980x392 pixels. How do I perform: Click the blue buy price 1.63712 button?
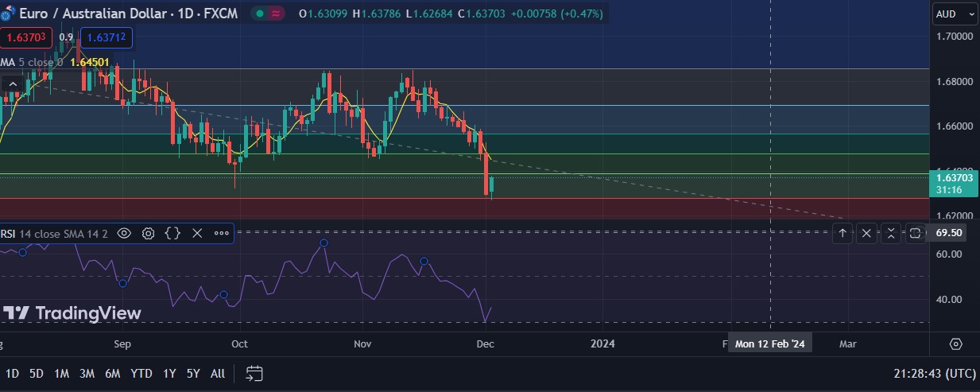[x=106, y=37]
